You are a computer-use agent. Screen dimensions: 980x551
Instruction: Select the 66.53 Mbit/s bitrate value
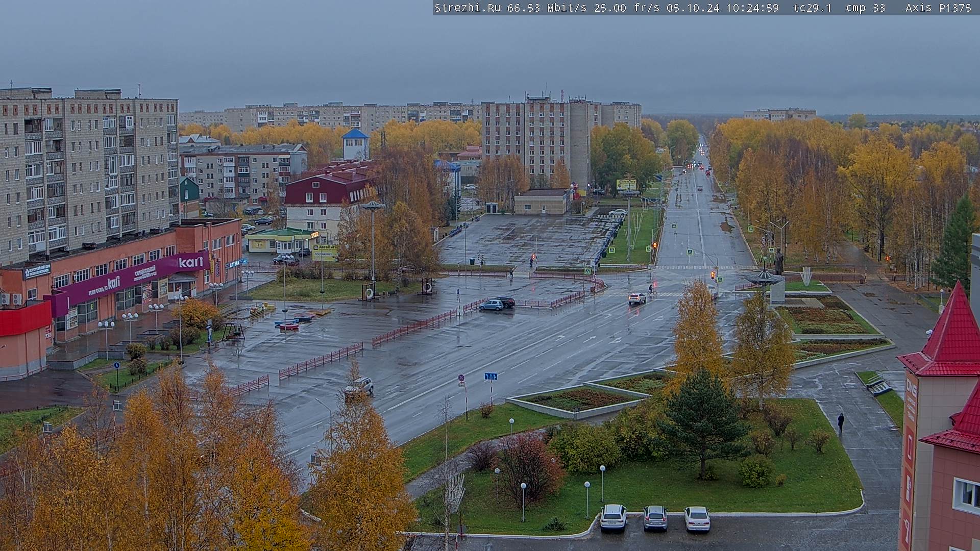(x=547, y=8)
